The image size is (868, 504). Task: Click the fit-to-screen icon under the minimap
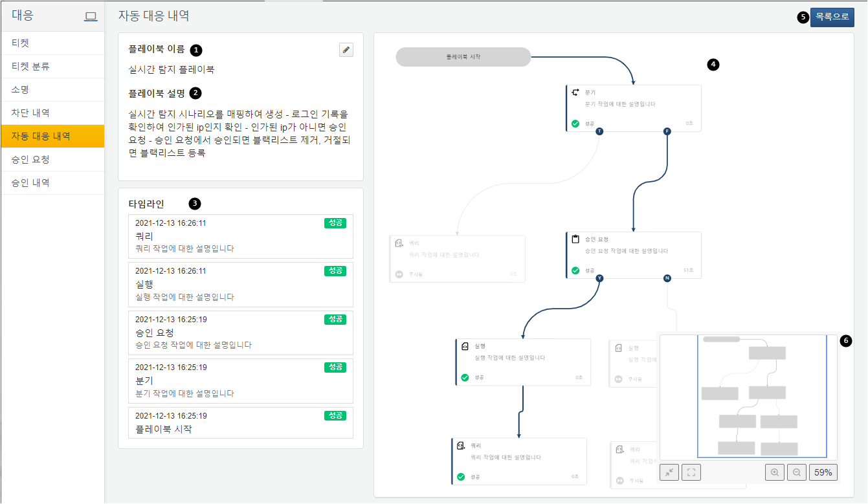[x=691, y=472]
